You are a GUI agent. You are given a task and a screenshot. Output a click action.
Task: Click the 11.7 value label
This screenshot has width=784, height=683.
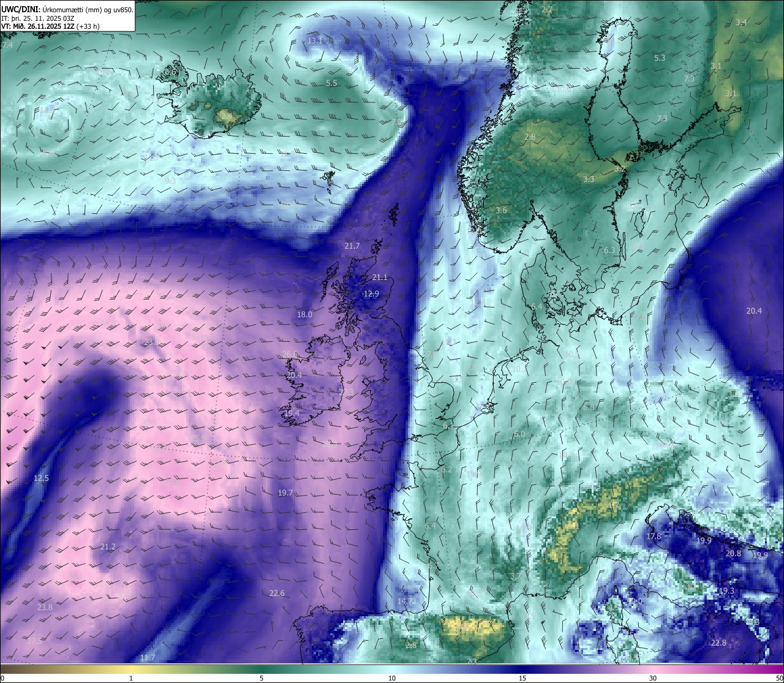point(148,657)
